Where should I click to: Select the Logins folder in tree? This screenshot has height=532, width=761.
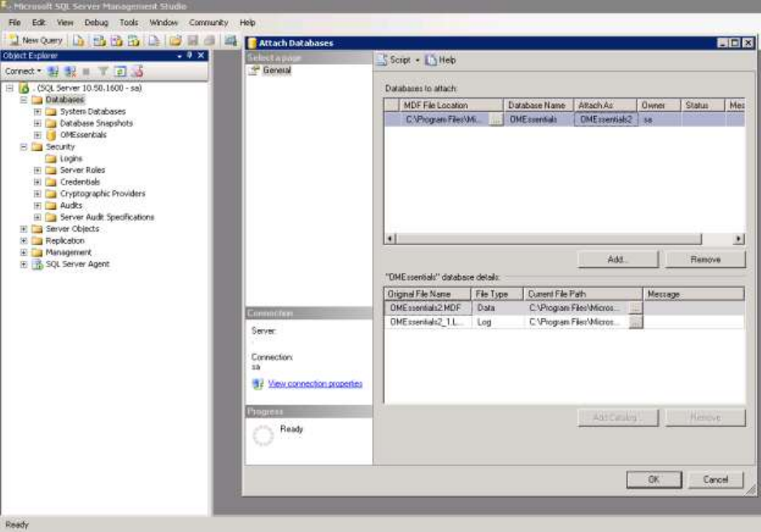(71, 158)
